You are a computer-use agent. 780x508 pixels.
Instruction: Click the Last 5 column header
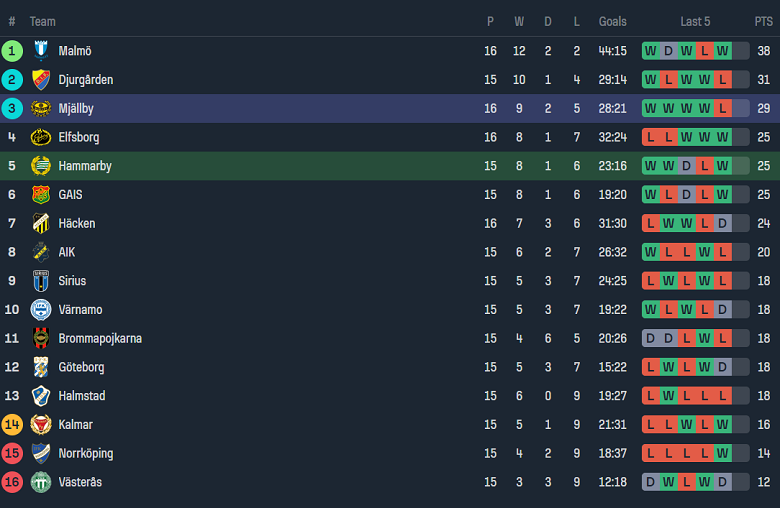tap(695, 21)
